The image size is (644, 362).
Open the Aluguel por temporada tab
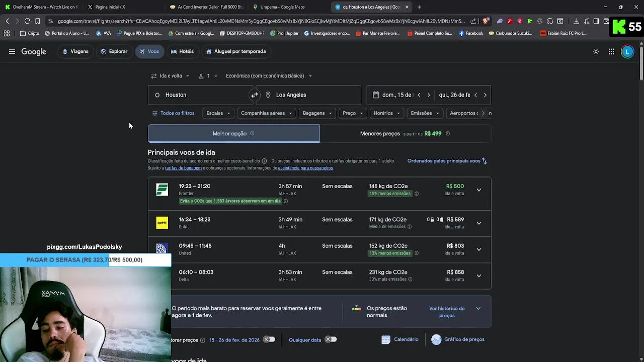click(236, 51)
